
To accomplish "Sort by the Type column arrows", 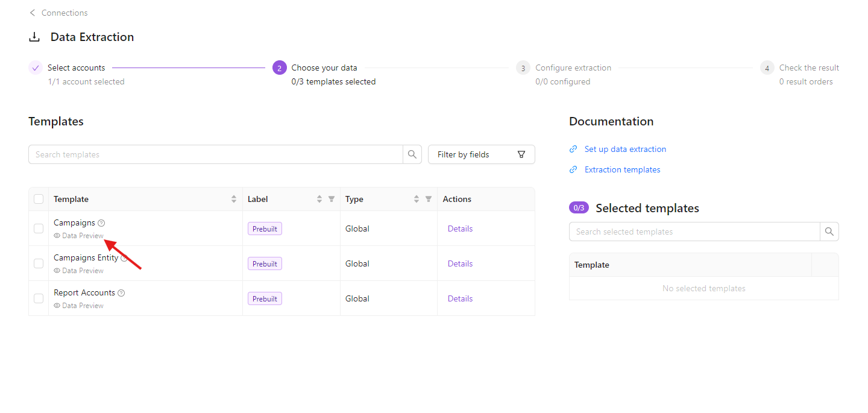I will (417, 199).
